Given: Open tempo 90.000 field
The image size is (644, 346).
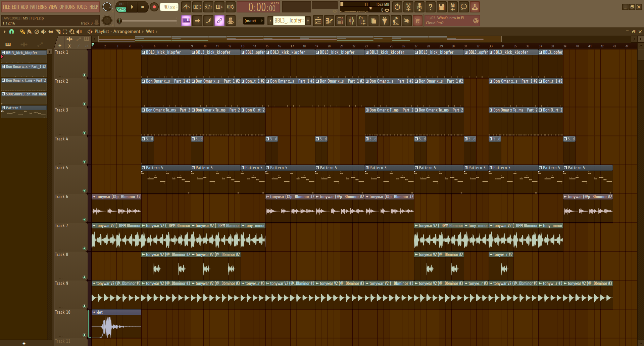Looking at the screenshot, I should 169,7.
